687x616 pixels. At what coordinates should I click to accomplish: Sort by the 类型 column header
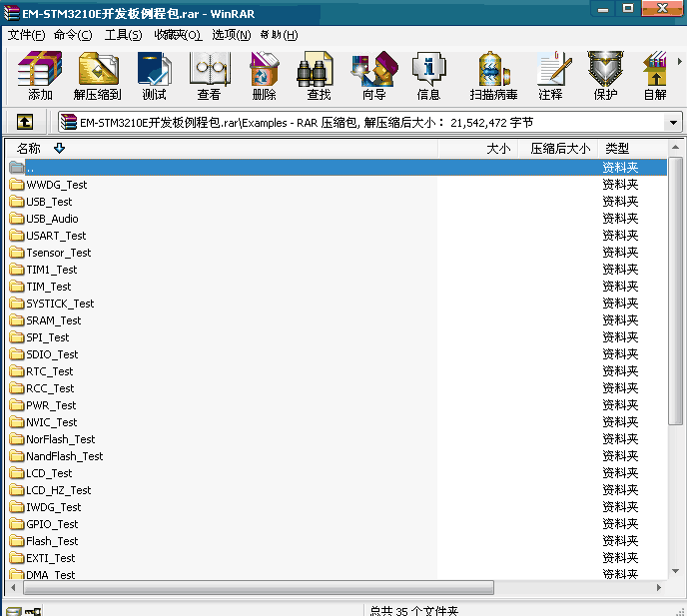point(633,149)
